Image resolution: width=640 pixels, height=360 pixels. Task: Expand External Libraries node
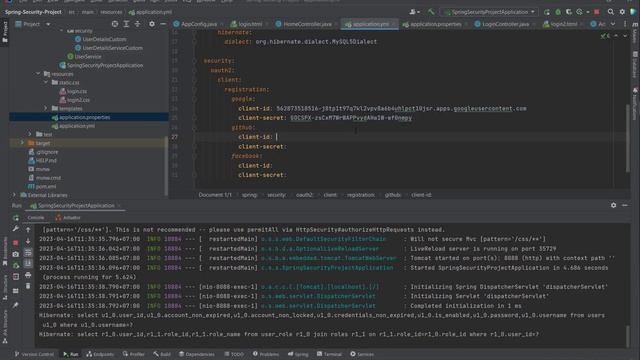tap(14, 195)
